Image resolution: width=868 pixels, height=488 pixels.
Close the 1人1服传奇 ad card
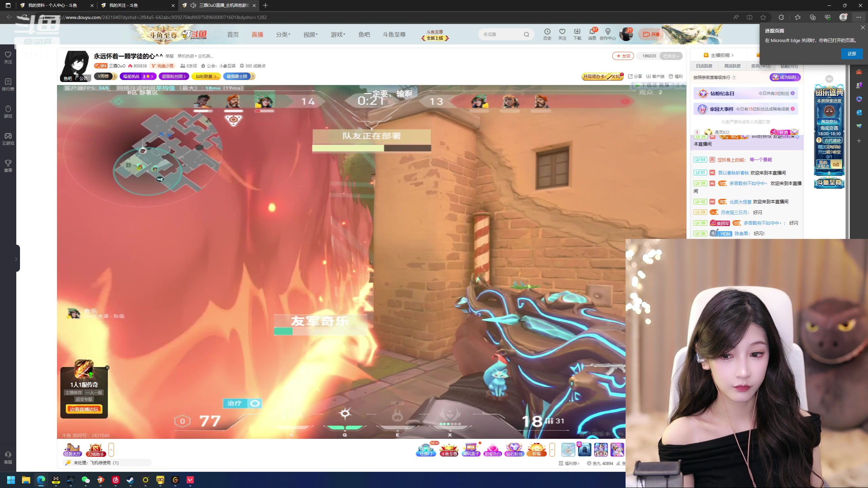107,368
